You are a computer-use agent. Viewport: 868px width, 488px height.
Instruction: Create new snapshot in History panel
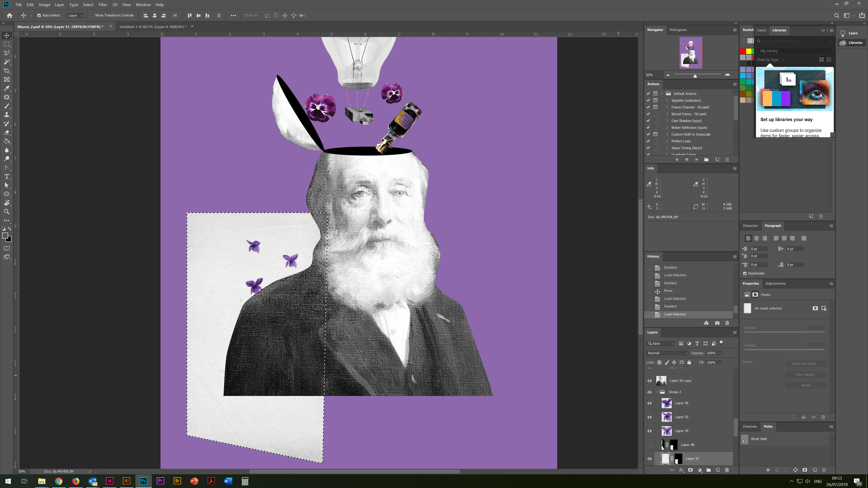717,323
